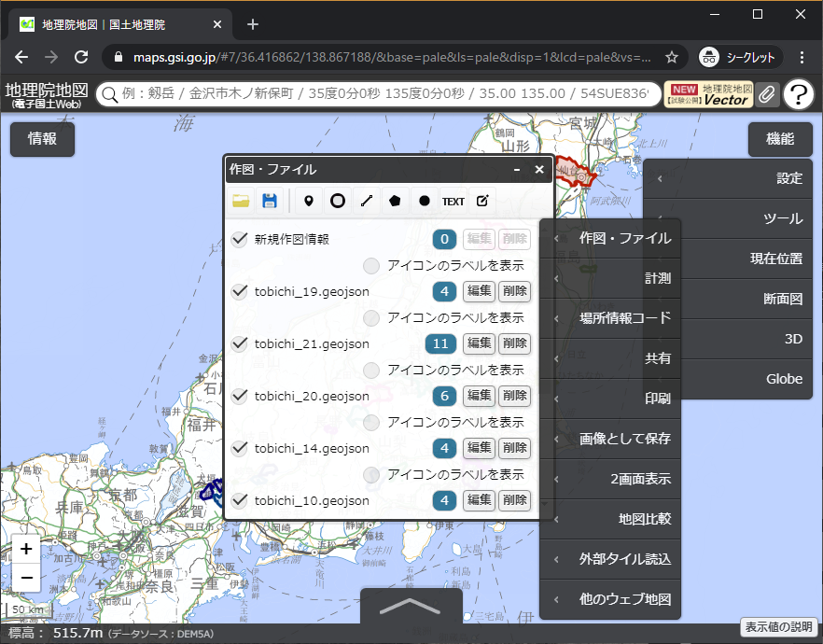The width and height of the screenshot is (823, 644).
Task: Expand the 設定 menu chevron
Action: (x=660, y=178)
